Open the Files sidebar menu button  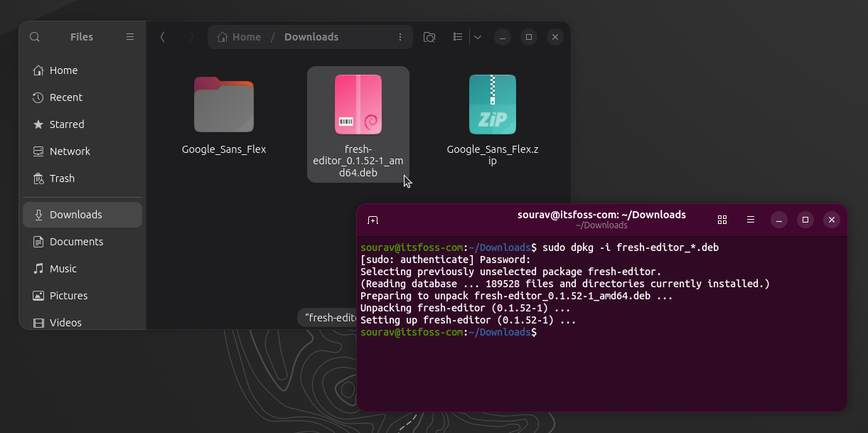[129, 36]
